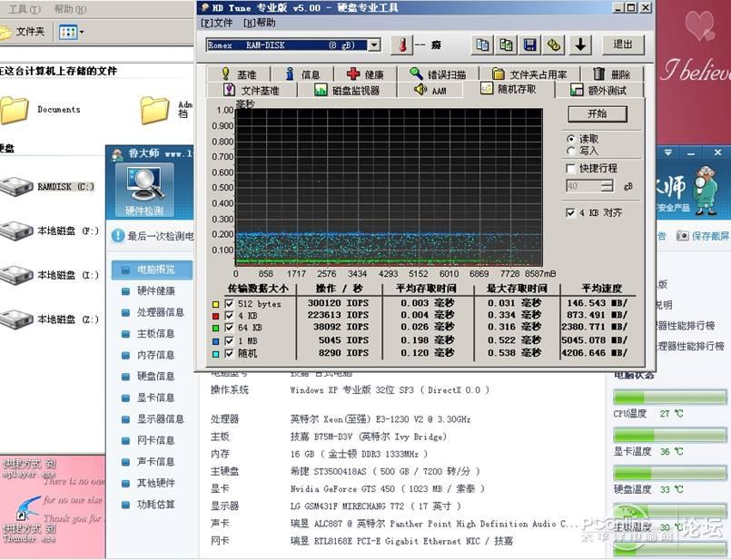Select the 读取 read radio button
This screenshot has width=731, height=560.
pos(570,139)
